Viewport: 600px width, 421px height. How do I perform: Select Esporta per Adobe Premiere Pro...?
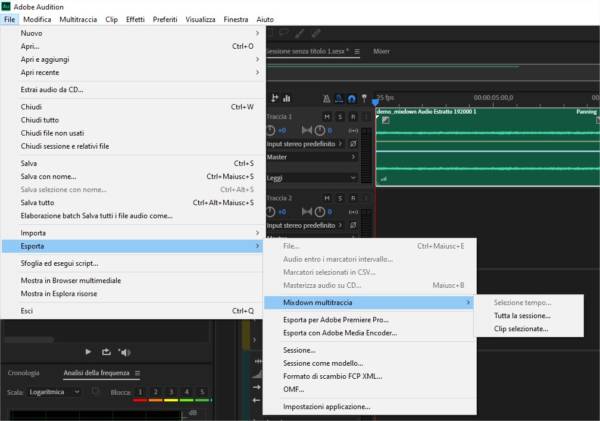(369, 320)
